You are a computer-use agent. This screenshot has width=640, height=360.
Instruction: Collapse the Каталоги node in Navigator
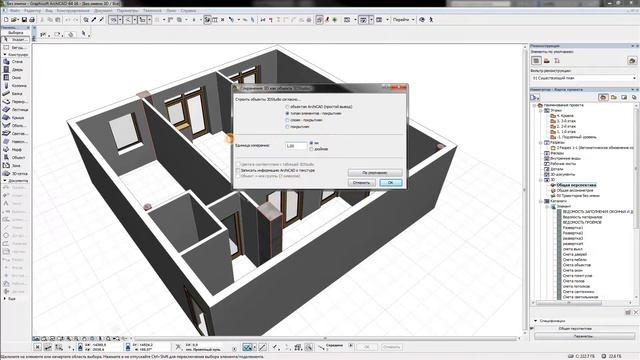(x=541, y=201)
